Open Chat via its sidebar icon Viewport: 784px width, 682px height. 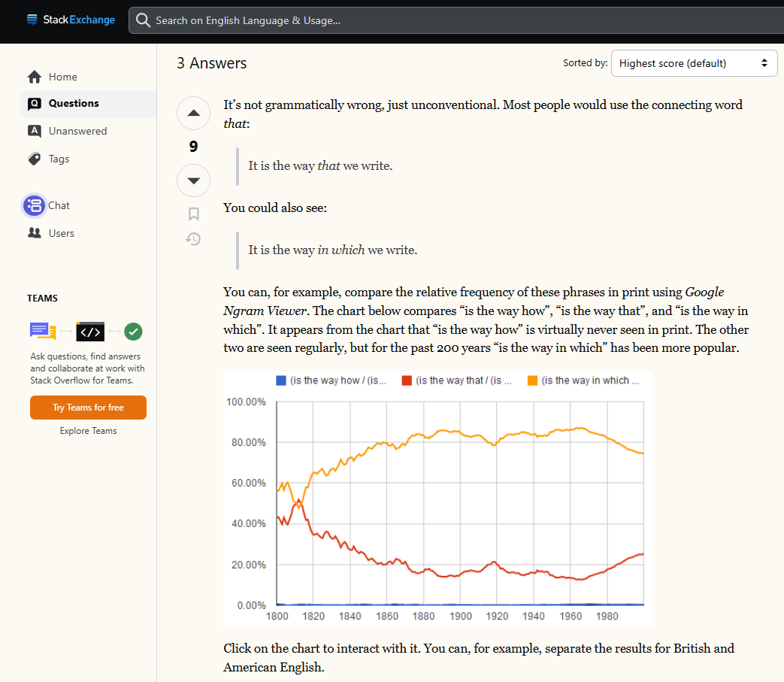(x=34, y=205)
